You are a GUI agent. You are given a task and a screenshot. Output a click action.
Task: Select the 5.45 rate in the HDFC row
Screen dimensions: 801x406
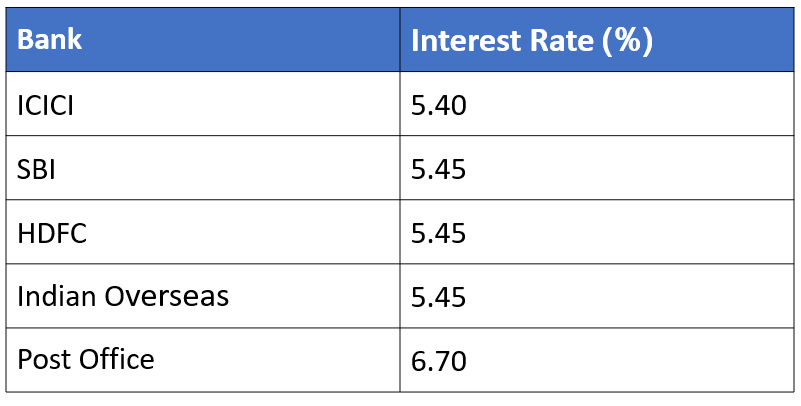click(x=438, y=233)
